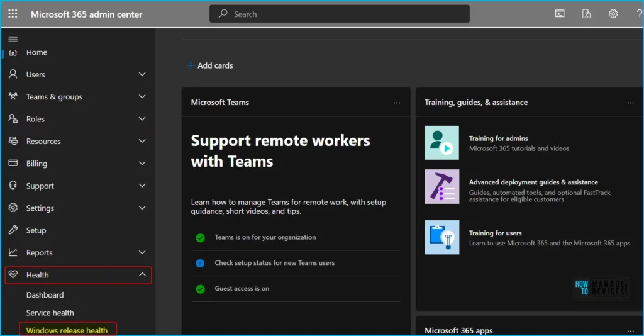644x336 pixels.
Task: Click the search magnifier icon
Action: click(x=223, y=14)
